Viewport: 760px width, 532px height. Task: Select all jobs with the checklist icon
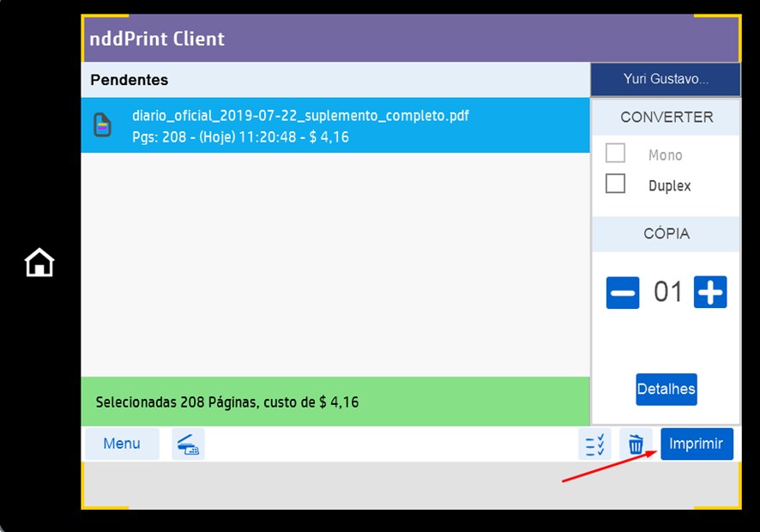(x=594, y=444)
